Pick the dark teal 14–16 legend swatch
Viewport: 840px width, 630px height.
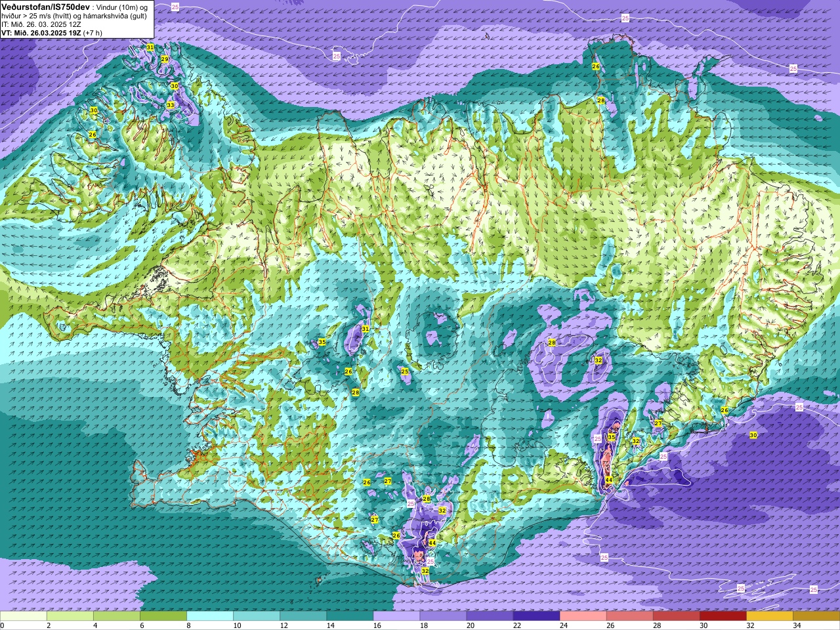coord(350,616)
